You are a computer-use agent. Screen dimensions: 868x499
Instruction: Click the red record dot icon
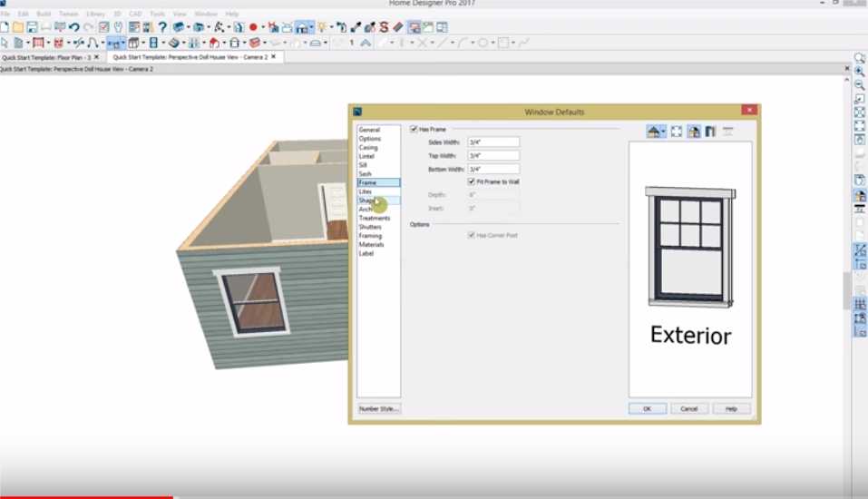253,27
